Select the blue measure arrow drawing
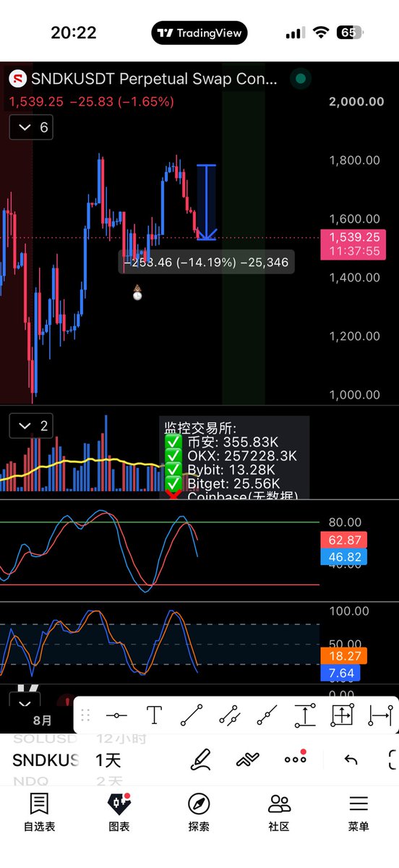 pos(207,203)
